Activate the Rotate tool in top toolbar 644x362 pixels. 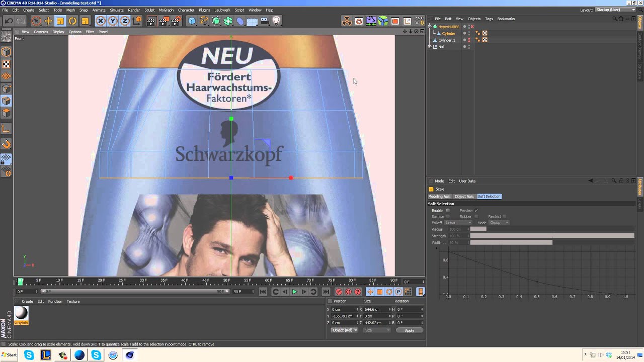72,21
